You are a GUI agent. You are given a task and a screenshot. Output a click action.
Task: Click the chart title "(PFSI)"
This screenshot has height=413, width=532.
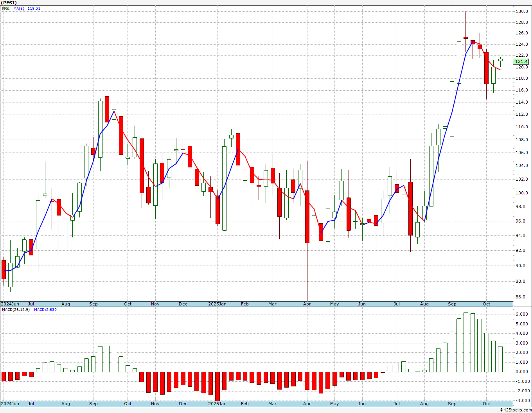coord(8,3)
